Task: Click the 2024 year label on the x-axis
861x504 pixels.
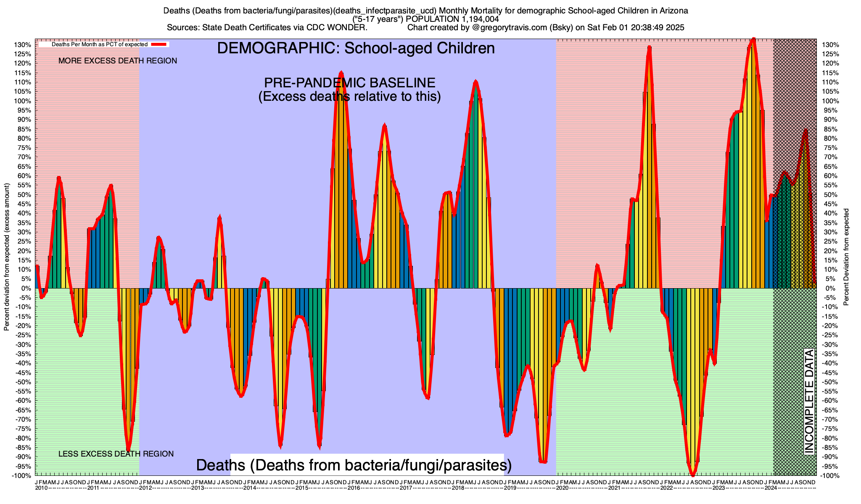Action: tap(771, 488)
